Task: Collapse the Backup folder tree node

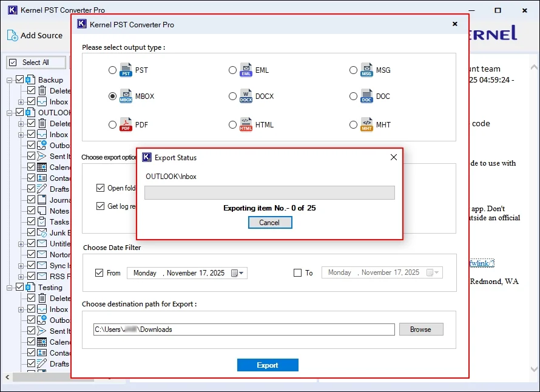Action: [x=10, y=80]
